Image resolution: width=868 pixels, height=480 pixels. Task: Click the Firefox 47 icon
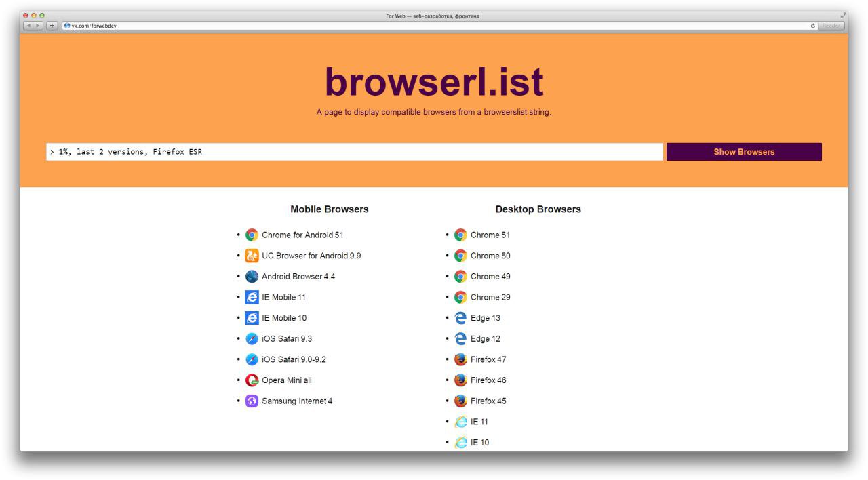460,359
